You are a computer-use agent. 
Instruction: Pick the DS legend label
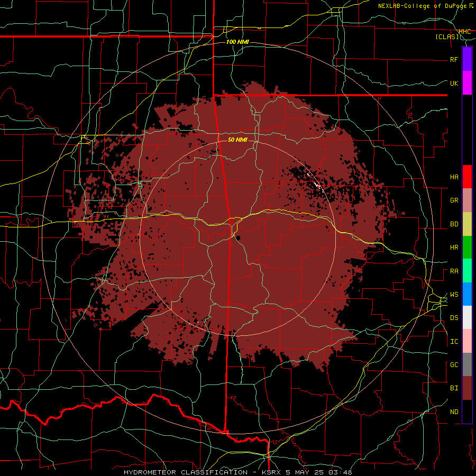454,318
